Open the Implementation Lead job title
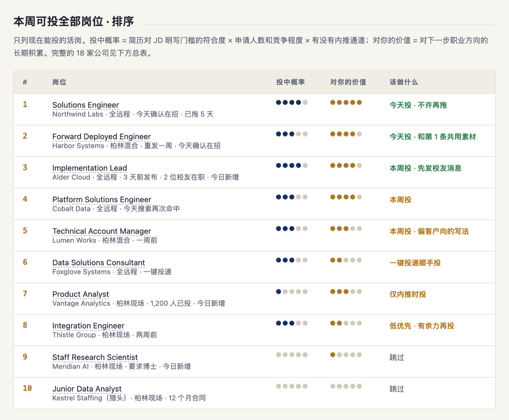 tap(90, 168)
